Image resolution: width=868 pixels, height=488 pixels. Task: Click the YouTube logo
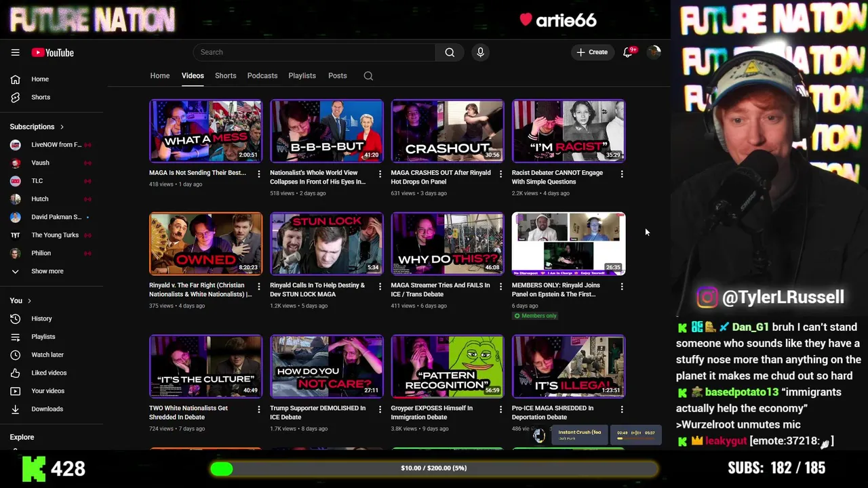pyautogui.click(x=52, y=53)
